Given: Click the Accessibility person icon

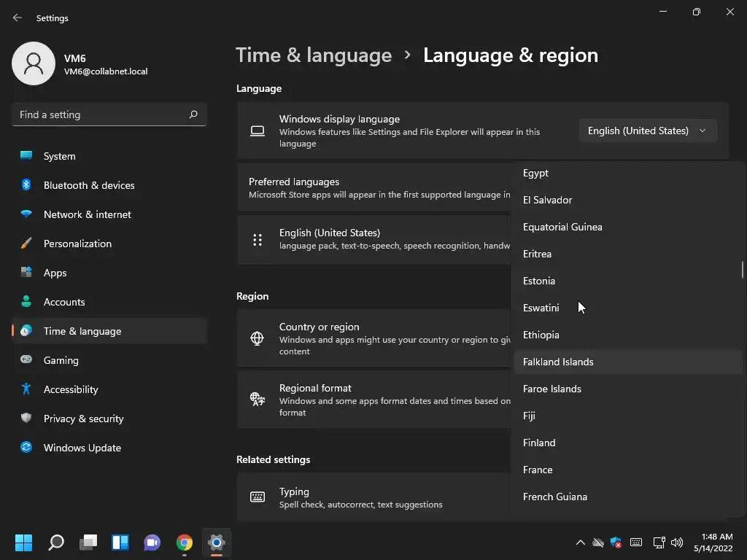Looking at the screenshot, I should (26, 389).
